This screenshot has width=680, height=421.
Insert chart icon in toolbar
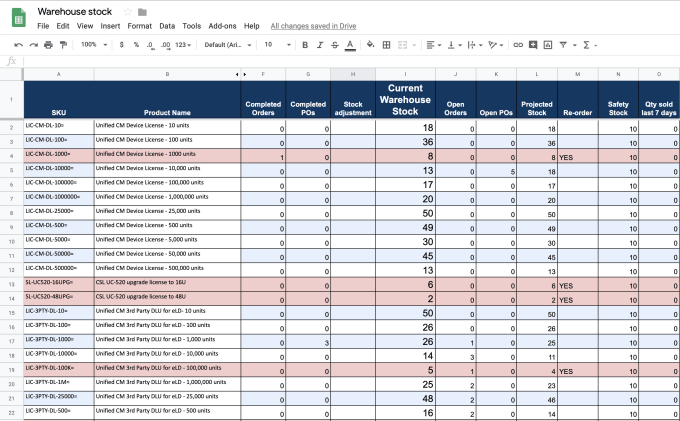548,45
